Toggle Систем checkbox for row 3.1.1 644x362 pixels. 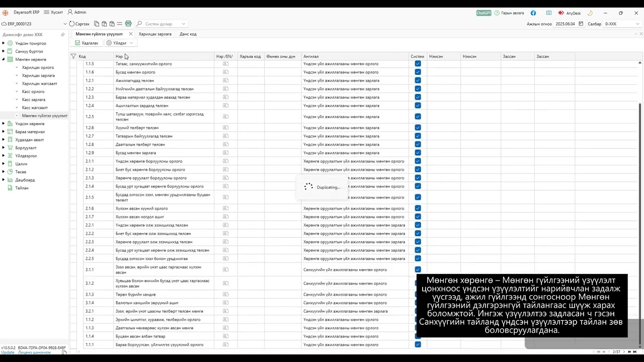click(418, 270)
